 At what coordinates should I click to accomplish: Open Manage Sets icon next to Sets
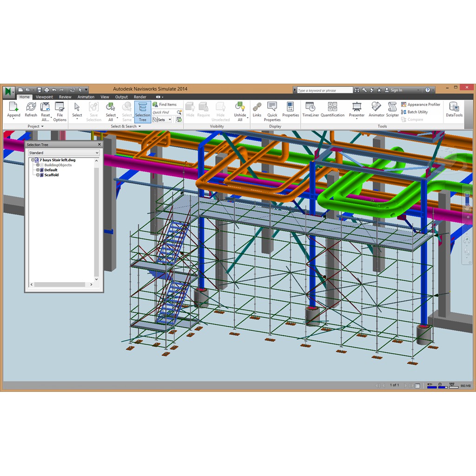tap(179, 119)
